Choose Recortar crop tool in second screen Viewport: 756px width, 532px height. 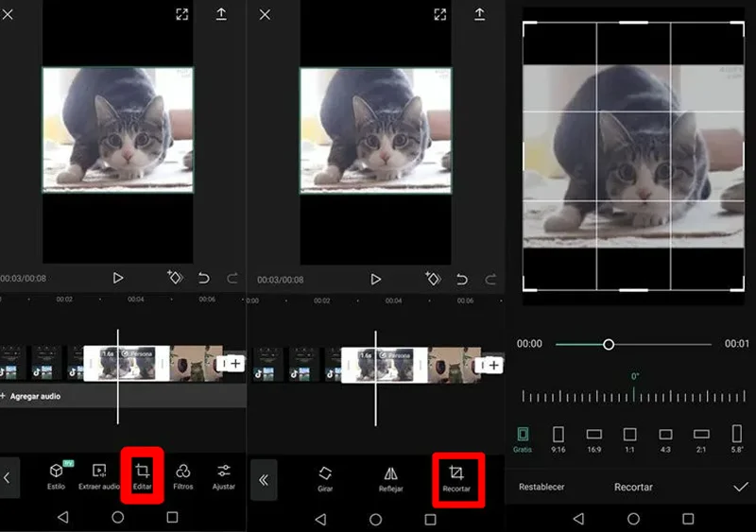[x=456, y=479]
